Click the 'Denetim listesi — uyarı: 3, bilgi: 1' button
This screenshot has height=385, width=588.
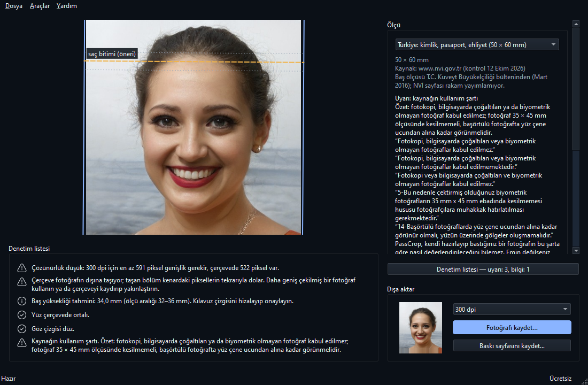click(483, 269)
